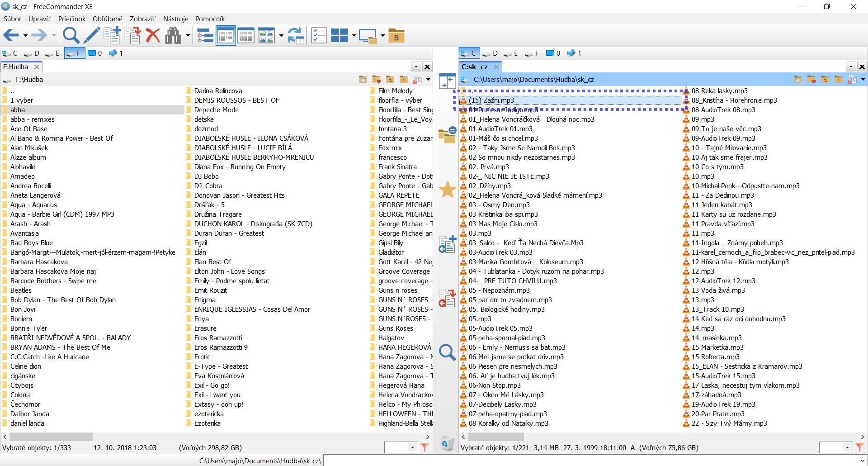The width and height of the screenshot is (868, 466).
Task: Switch to thumbnails view mode icon
Action: pyautogui.click(x=266, y=35)
